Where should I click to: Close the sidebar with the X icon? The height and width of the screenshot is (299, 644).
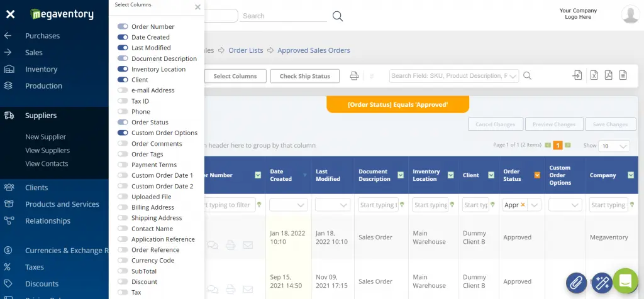click(x=10, y=15)
